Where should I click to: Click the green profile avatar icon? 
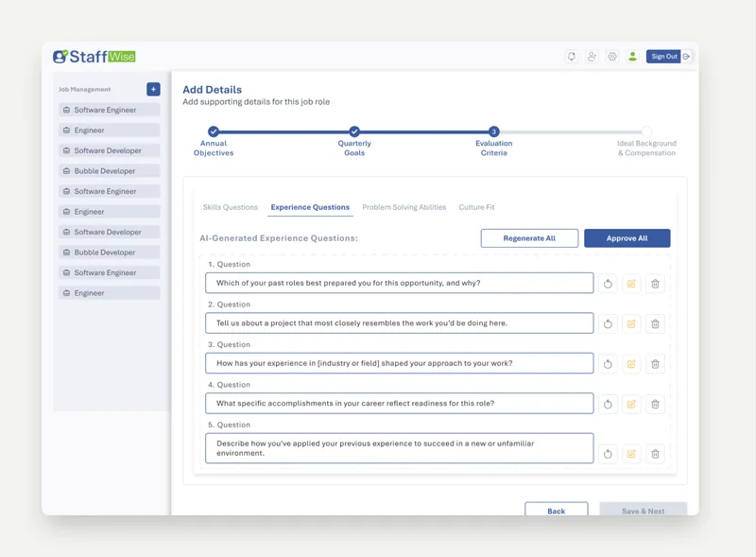click(x=632, y=57)
